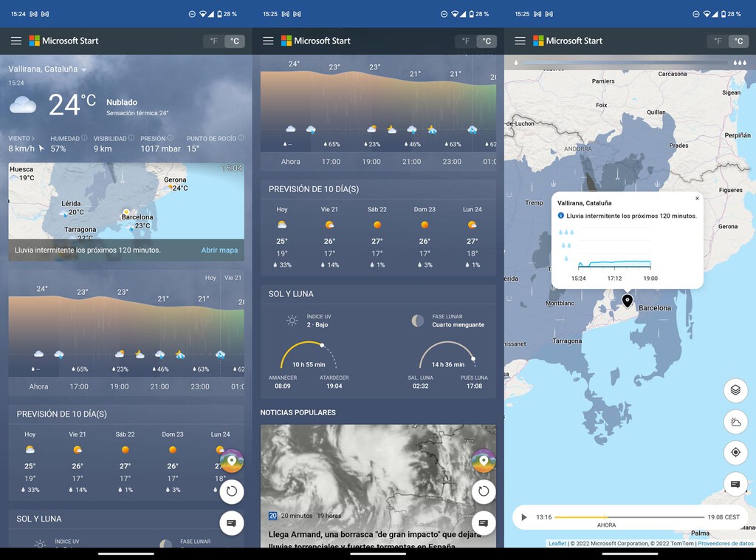The height and width of the screenshot is (560, 756).
Task: Expand the Vallirana, Cataluña location dropdown
Action: [x=84, y=69]
